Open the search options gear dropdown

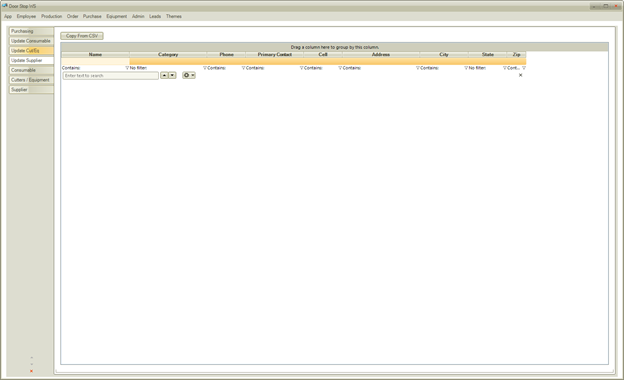click(189, 76)
